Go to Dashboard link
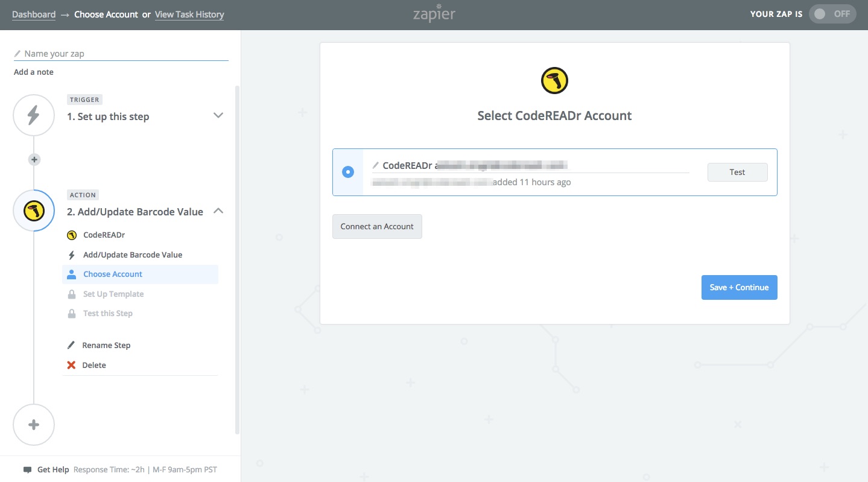This screenshot has height=482, width=868. (34, 14)
